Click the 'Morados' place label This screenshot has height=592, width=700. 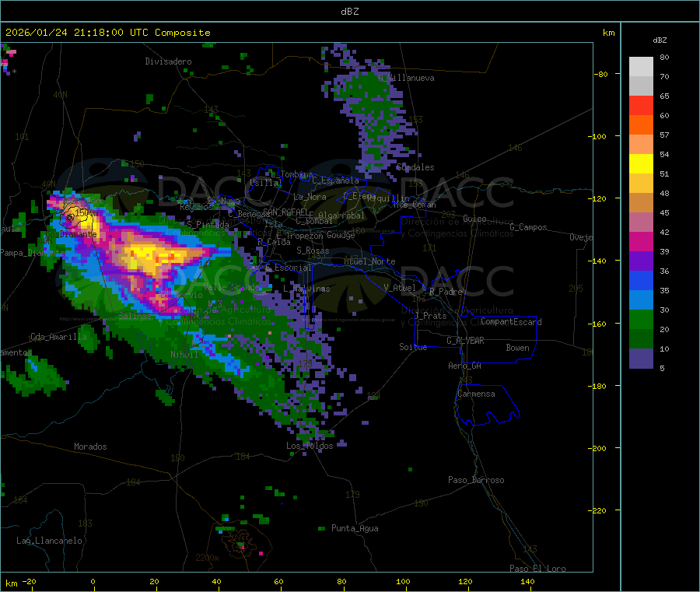pos(90,447)
